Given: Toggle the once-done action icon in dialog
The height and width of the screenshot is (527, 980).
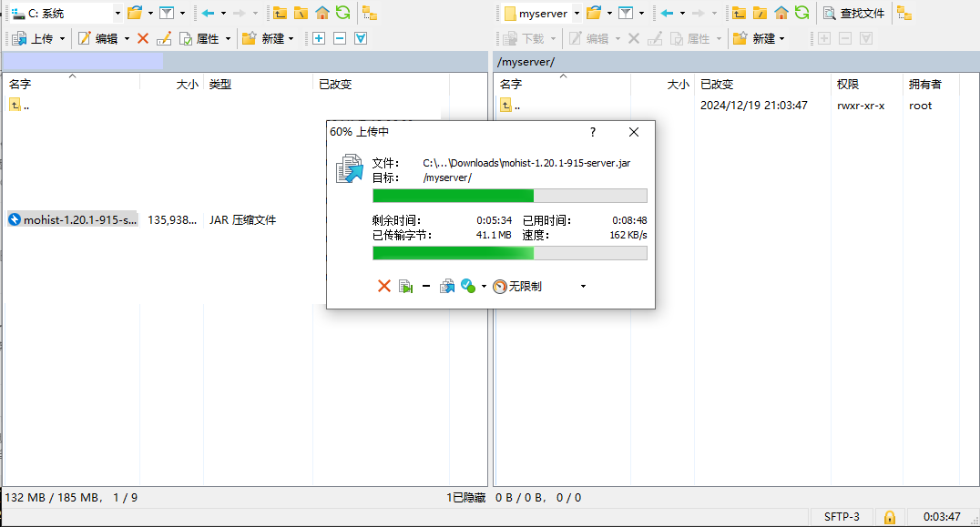Looking at the screenshot, I should pos(468,286).
